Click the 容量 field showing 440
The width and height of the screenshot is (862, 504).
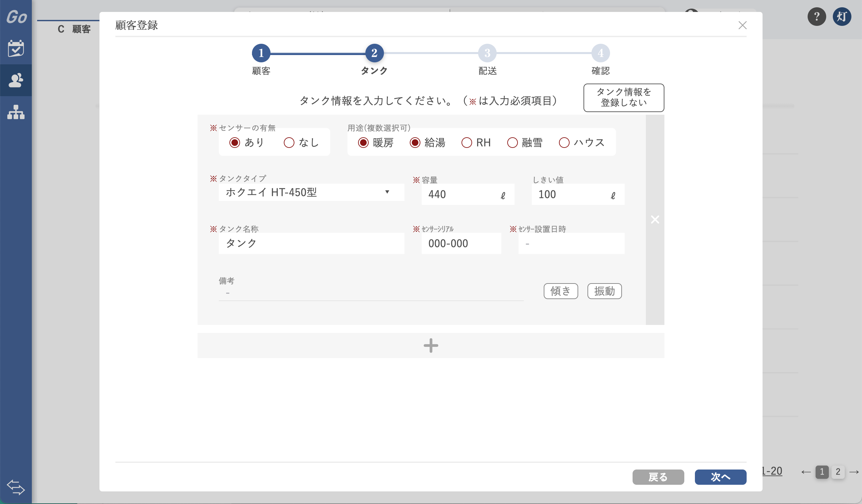coord(467,194)
